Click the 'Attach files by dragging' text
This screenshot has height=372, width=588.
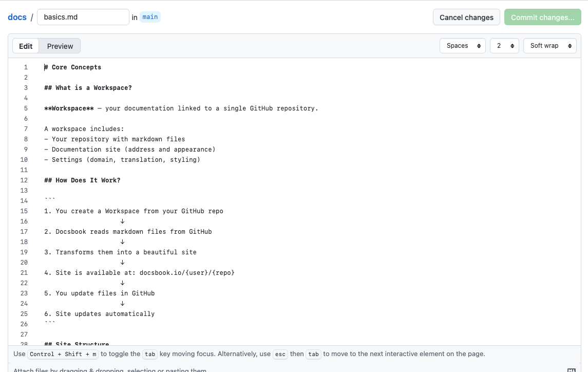(x=110, y=370)
